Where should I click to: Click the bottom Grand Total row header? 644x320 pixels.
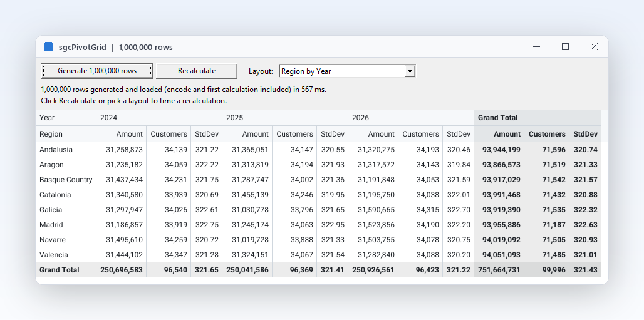[66, 270]
